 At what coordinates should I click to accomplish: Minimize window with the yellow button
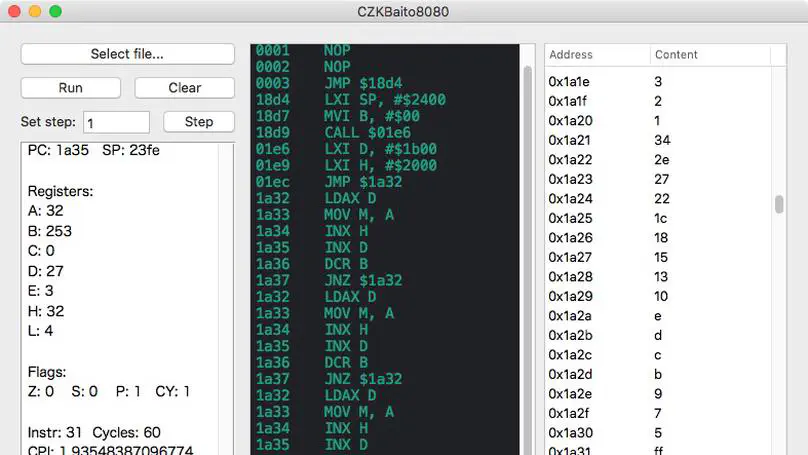pos(34,12)
